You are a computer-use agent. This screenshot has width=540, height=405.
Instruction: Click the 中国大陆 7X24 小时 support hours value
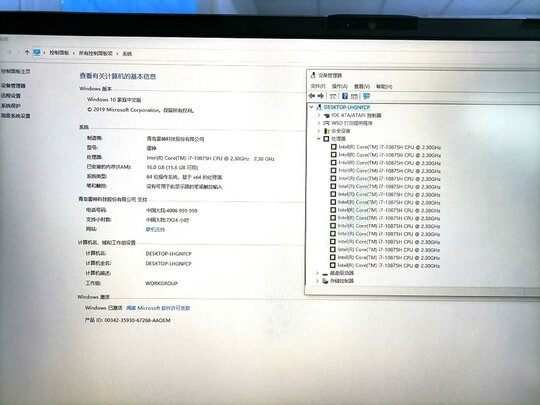[x=167, y=220]
